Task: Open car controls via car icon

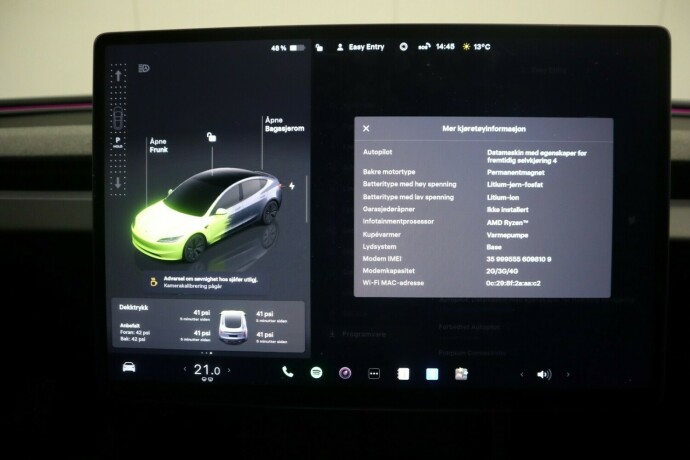Action: pyautogui.click(x=129, y=367)
